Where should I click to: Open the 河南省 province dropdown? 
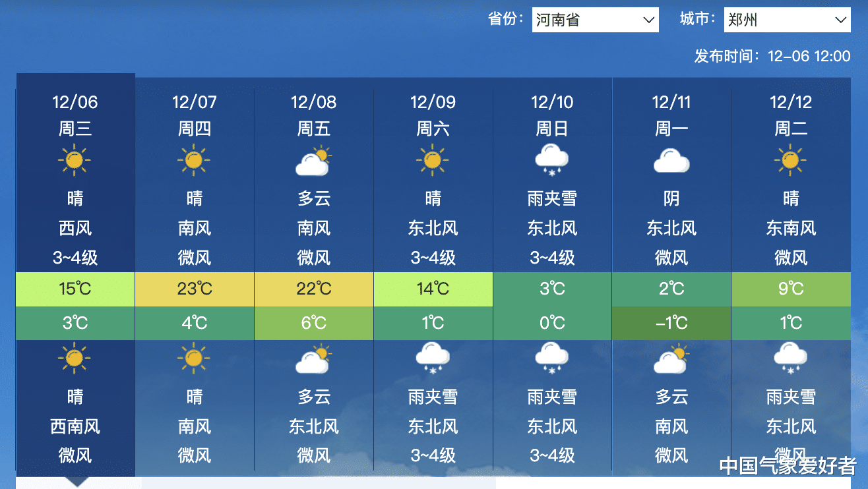(595, 20)
